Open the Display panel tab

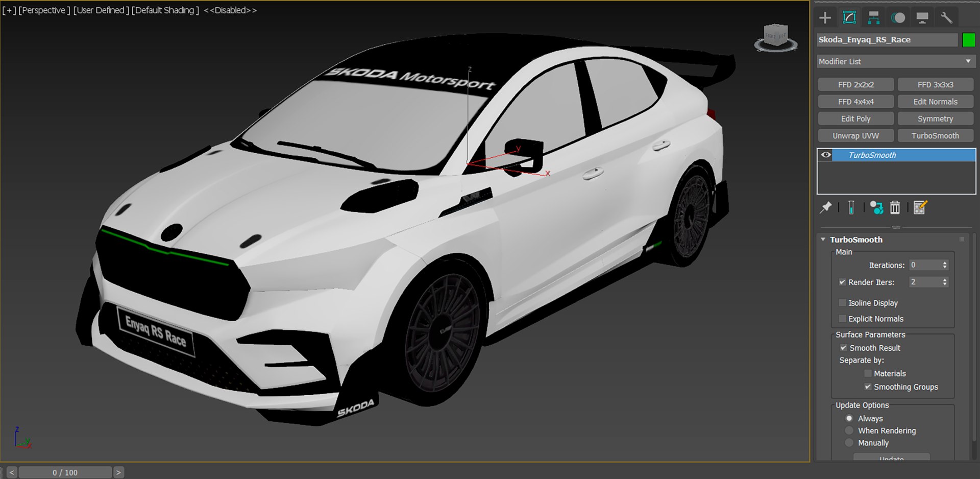[x=922, y=18]
